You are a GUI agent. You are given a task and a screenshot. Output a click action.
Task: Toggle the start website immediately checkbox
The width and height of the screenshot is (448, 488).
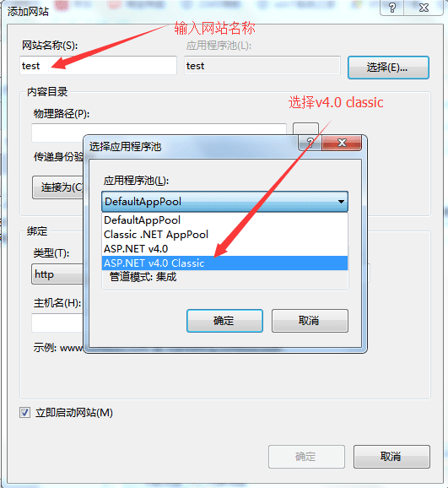tap(25, 412)
